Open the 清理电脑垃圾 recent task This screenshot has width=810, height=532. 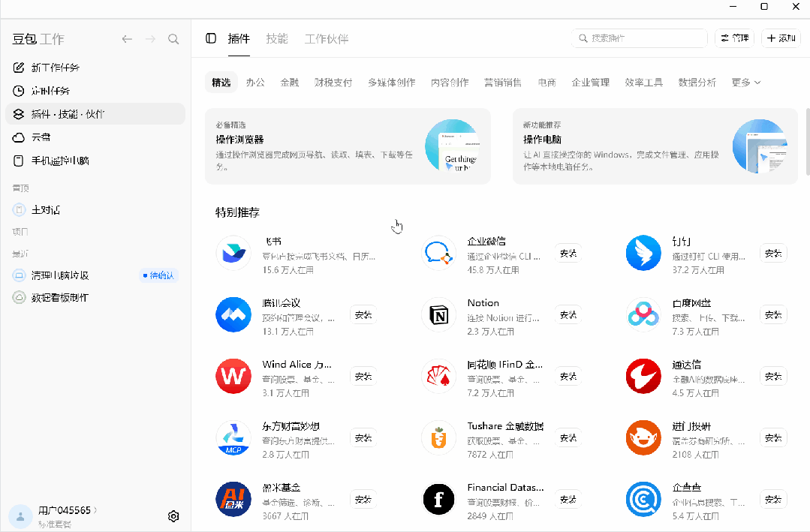click(x=95, y=275)
